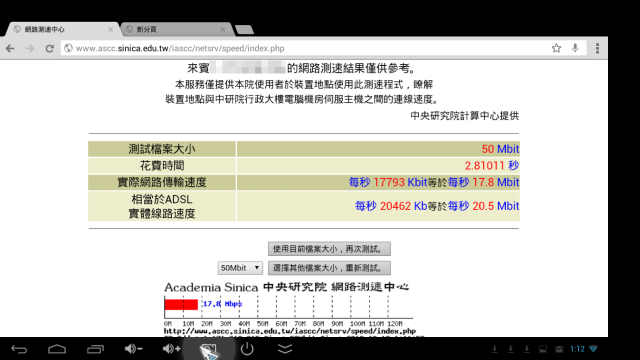Click the 每秒 17793 Kbit transfer speed value
640x360 pixels.
(388, 182)
